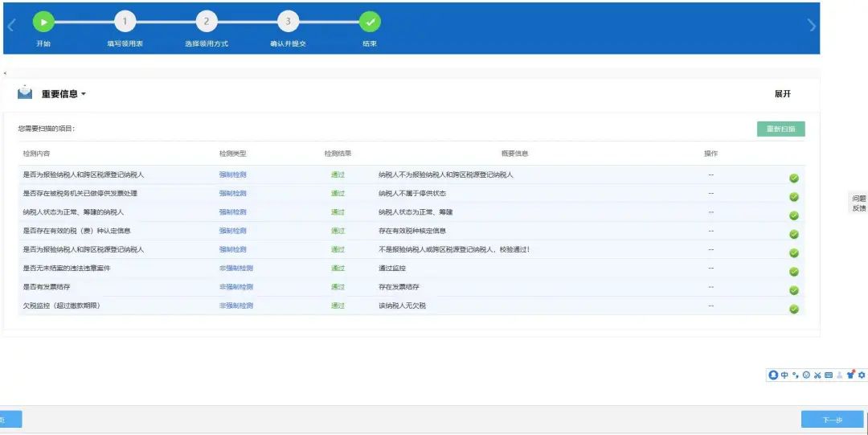Click the green play icon for 开始 step
The height and width of the screenshot is (435, 868).
[x=43, y=23]
